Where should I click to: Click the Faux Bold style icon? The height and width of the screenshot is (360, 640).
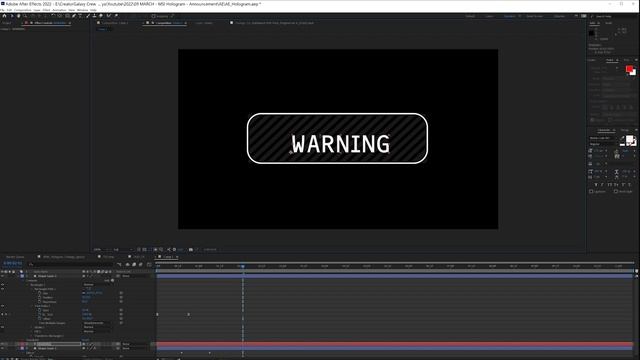596,185
